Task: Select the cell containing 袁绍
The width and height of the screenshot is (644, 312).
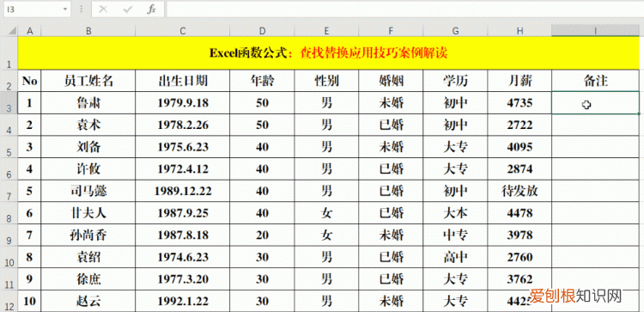Action: 88,257
